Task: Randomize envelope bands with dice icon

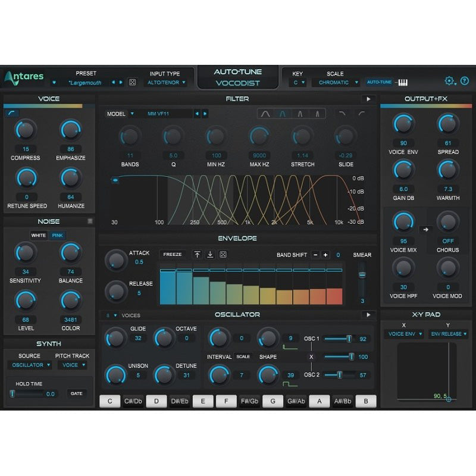Action: (223, 255)
